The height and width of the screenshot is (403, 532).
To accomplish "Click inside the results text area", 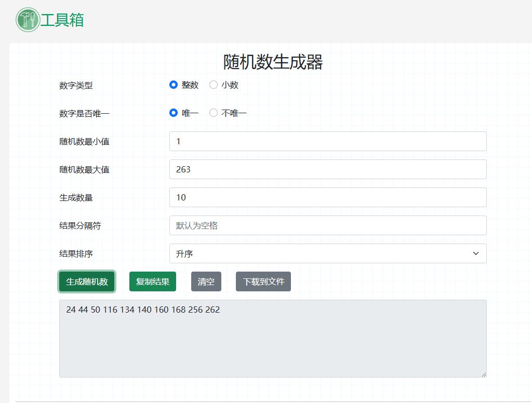I will pos(273,339).
